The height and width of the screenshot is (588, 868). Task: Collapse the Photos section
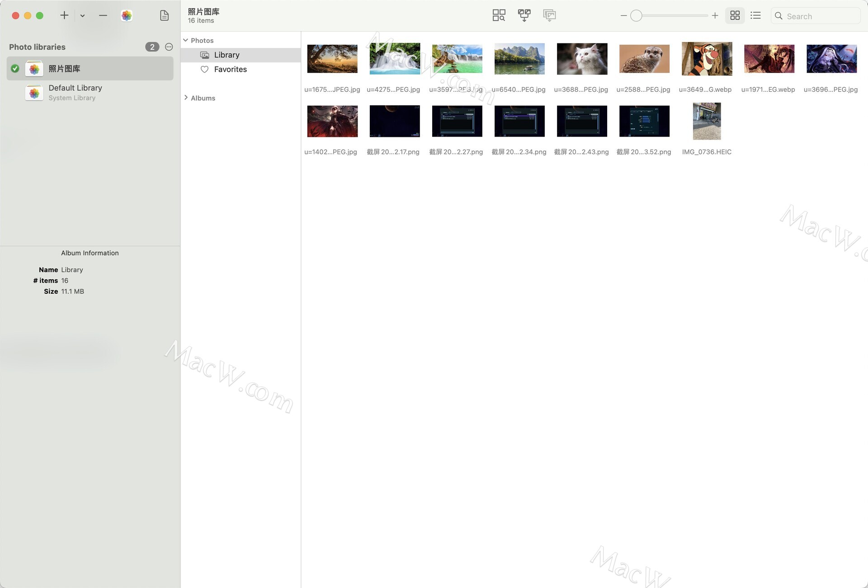pos(185,40)
